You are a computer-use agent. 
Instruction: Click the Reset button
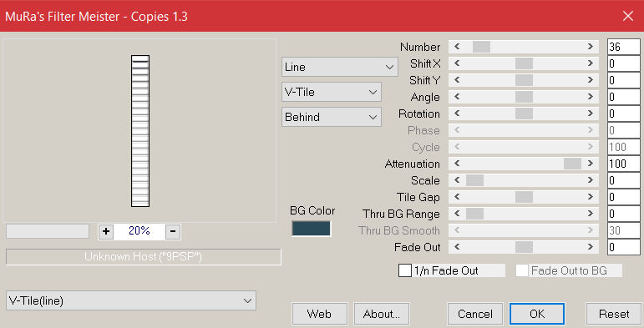coord(614,314)
